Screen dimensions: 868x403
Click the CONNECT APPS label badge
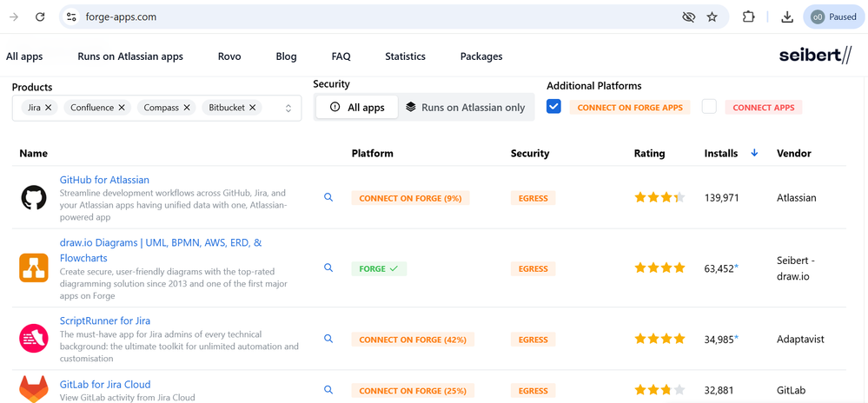coord(764,108)
